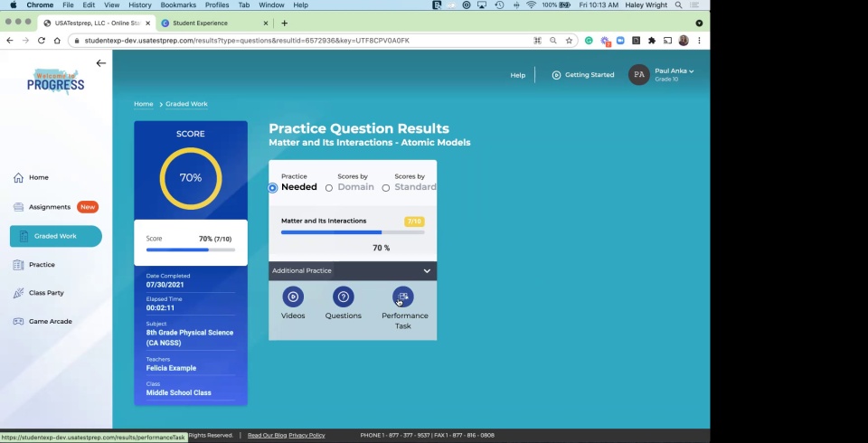
Task: Click teacher name 'Felicia Example'
Action: 171,368
